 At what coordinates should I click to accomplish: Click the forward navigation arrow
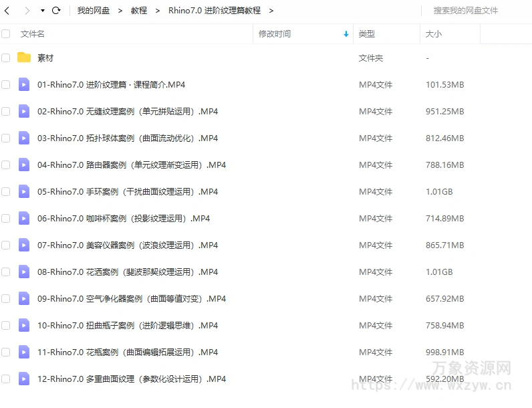coord(27,11)
